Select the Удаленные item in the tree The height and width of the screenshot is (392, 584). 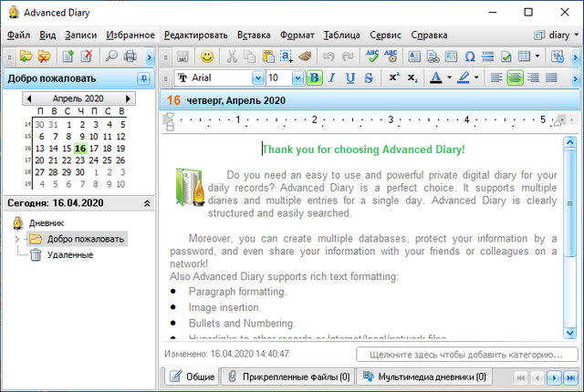coord(69,255)
